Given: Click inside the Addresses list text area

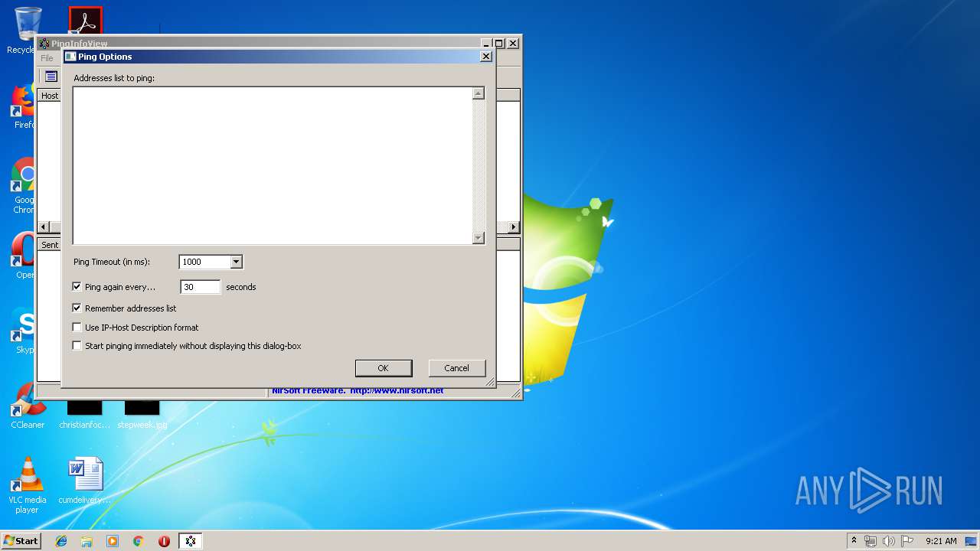Looking at the screenshot, I should 273,165.
